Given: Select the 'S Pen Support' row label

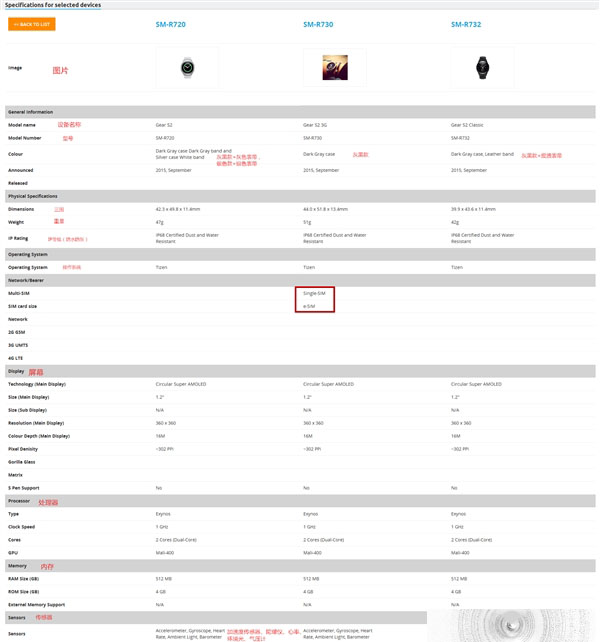Looking at the screenshot, I should pos(24,488).
